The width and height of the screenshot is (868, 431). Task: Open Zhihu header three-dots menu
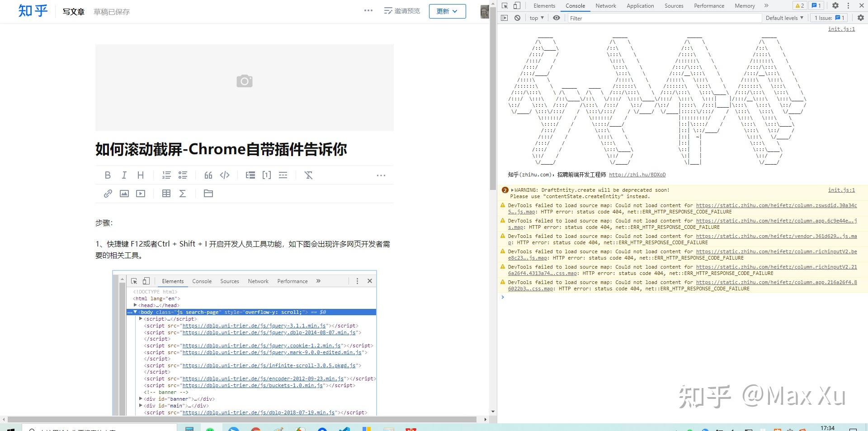coord(368,10)
